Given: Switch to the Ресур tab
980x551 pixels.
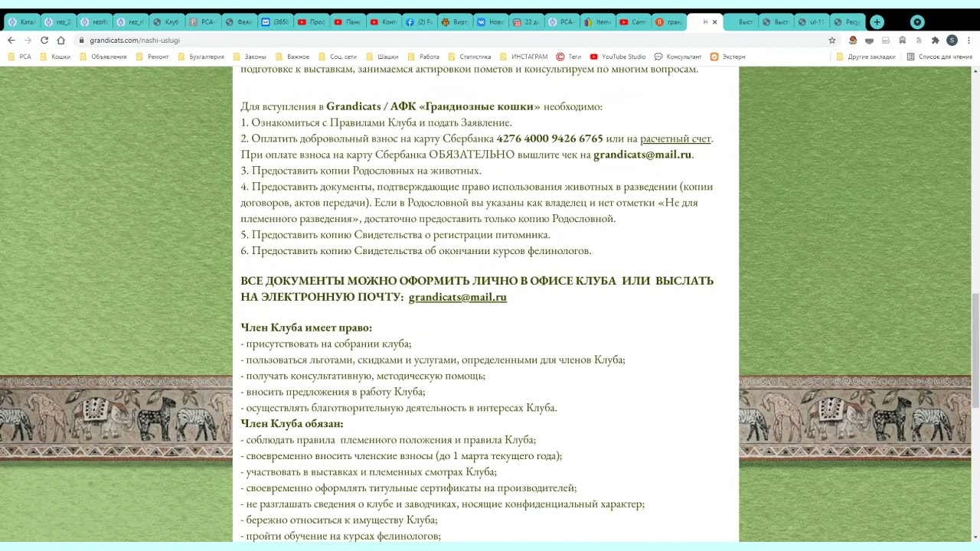Looking at the screenshot, I should click(848, 22).
